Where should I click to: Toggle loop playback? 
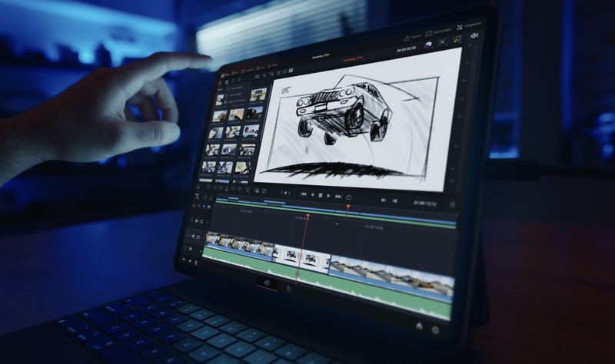(349, 197)
